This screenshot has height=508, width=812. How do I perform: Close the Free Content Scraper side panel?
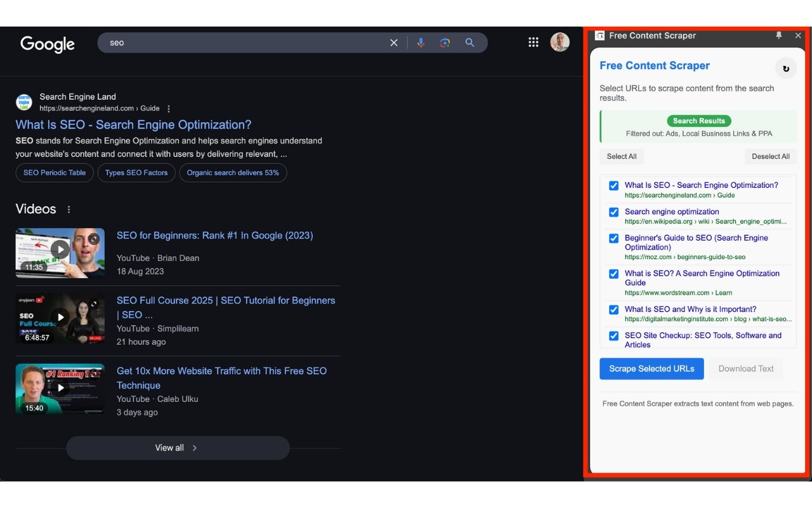tap(798, 36)
